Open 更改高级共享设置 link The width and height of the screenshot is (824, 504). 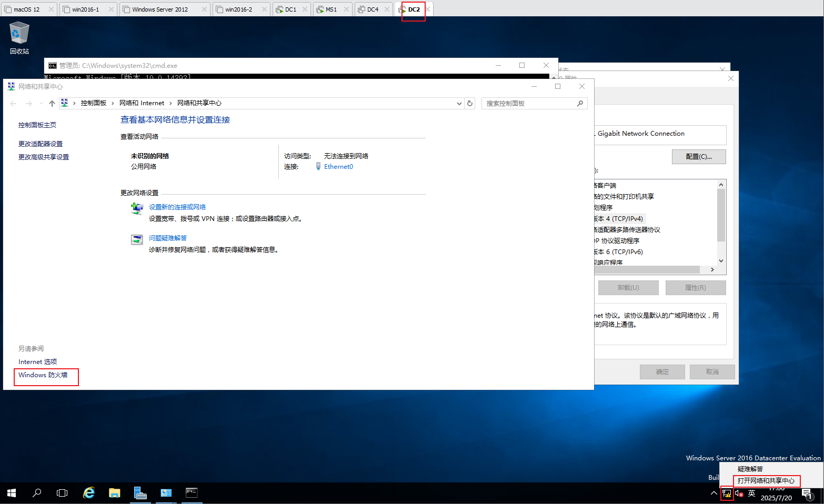(44, 157)
